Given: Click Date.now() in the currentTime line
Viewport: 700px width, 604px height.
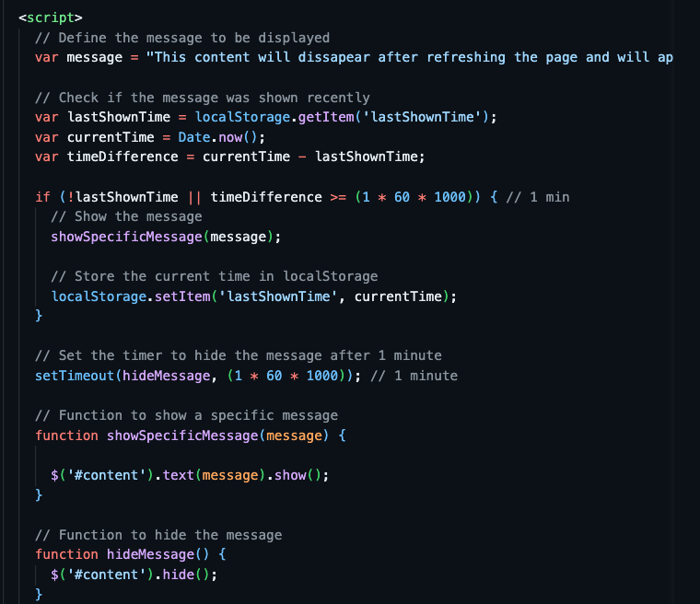Looking at the screenshot, I should click(218, 137).
